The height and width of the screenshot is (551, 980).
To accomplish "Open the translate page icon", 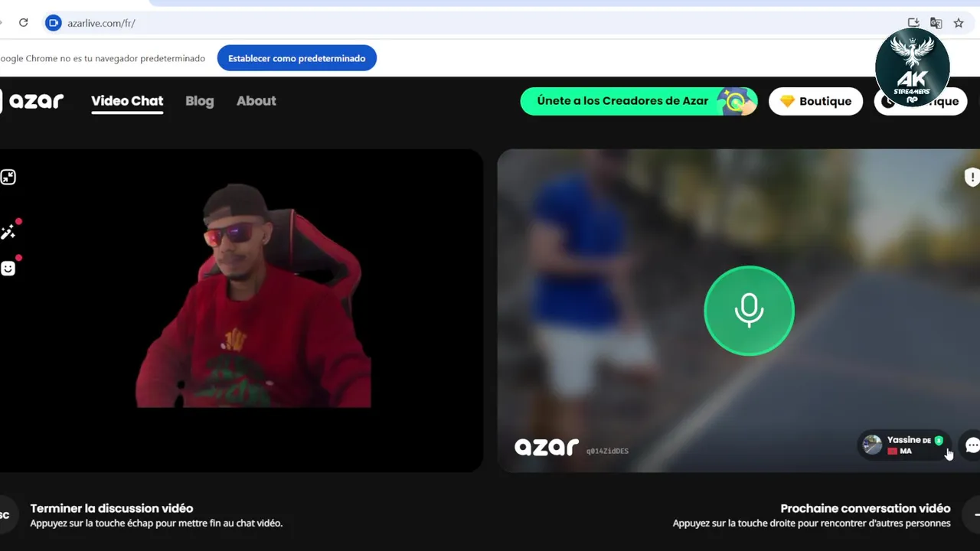I will click(936, 23).
